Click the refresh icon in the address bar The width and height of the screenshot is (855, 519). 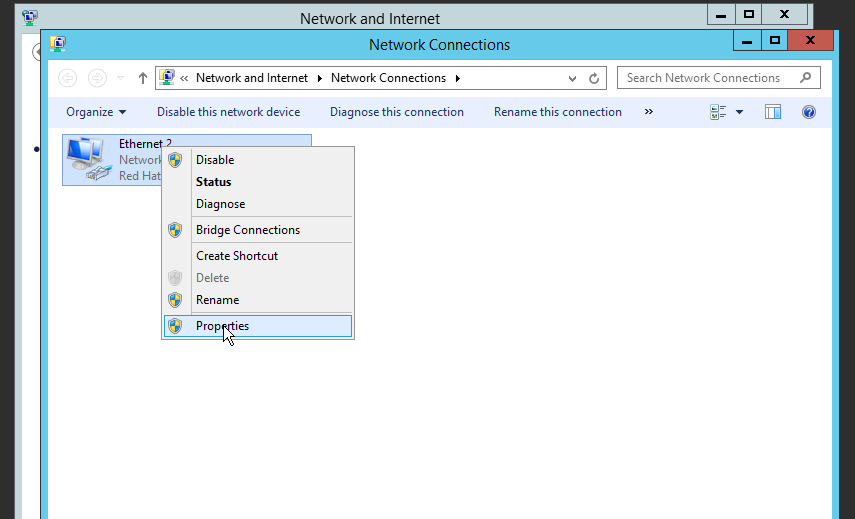click(x=594, y=79)
